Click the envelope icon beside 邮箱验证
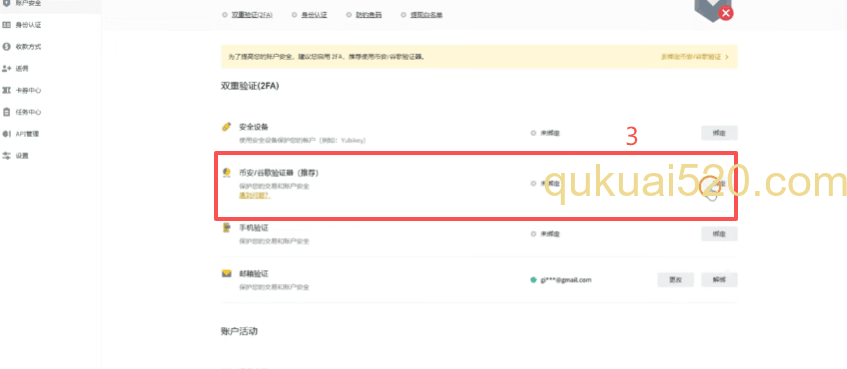The image size is (847, 369). pos(227,274)
